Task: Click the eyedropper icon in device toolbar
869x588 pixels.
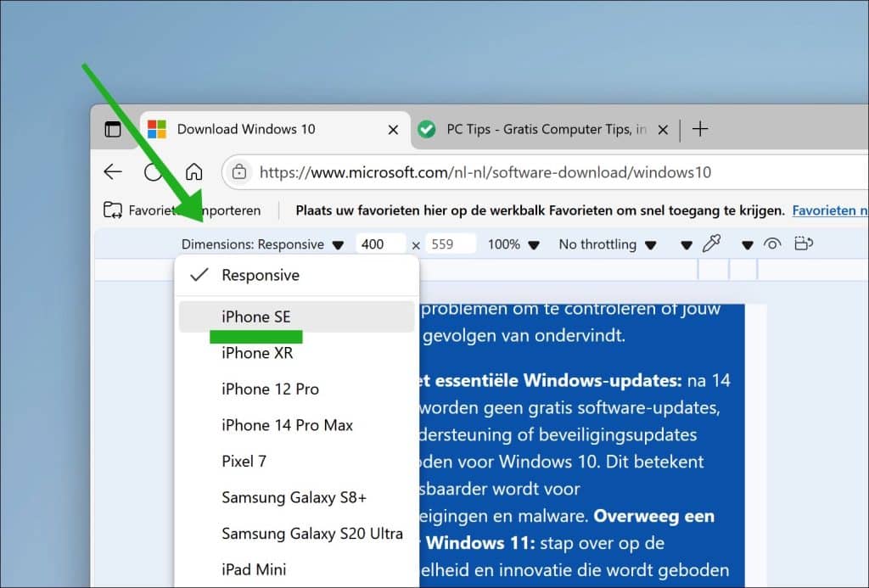Action: pos(712,244)
